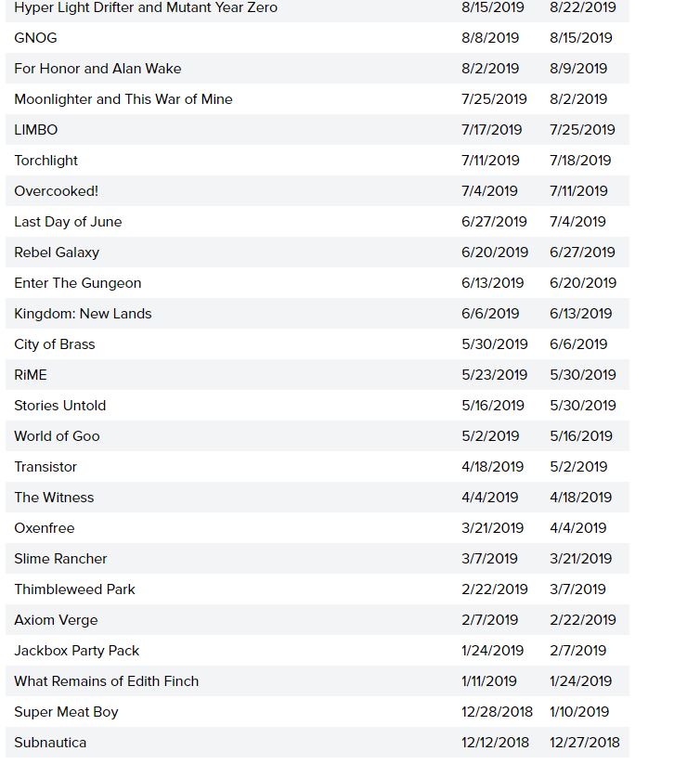
Task: Select the Rebel Galaxy entry
Action: (x=57, y=253)
